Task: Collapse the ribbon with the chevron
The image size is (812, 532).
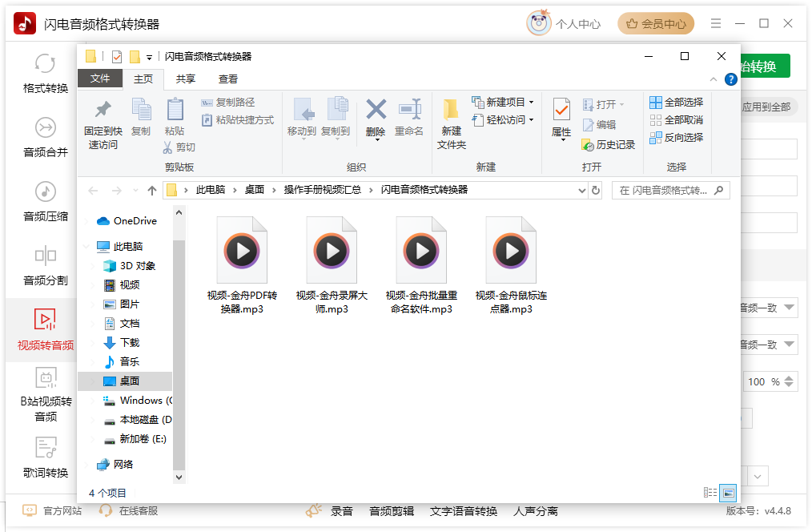Action: point(713,79)
